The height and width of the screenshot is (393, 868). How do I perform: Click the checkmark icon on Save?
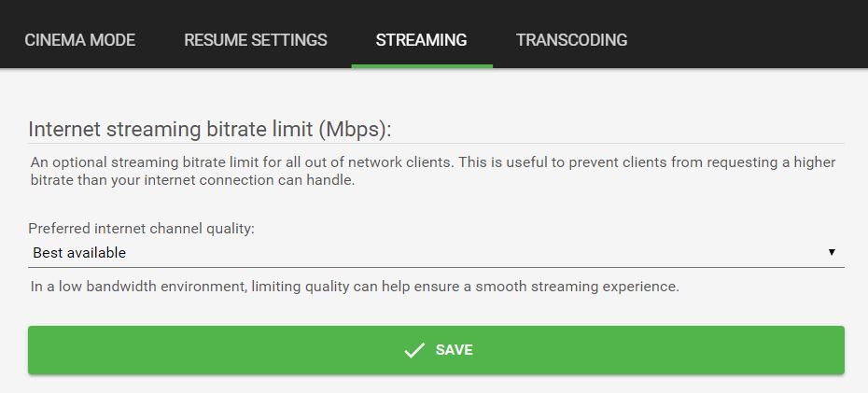(x=413, y=350)
